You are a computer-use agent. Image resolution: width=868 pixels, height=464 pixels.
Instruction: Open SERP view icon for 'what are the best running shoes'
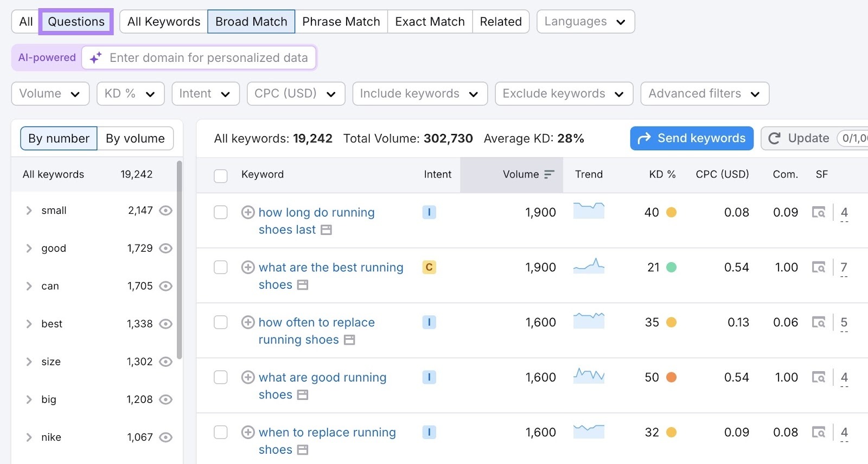tap(818, 267)
